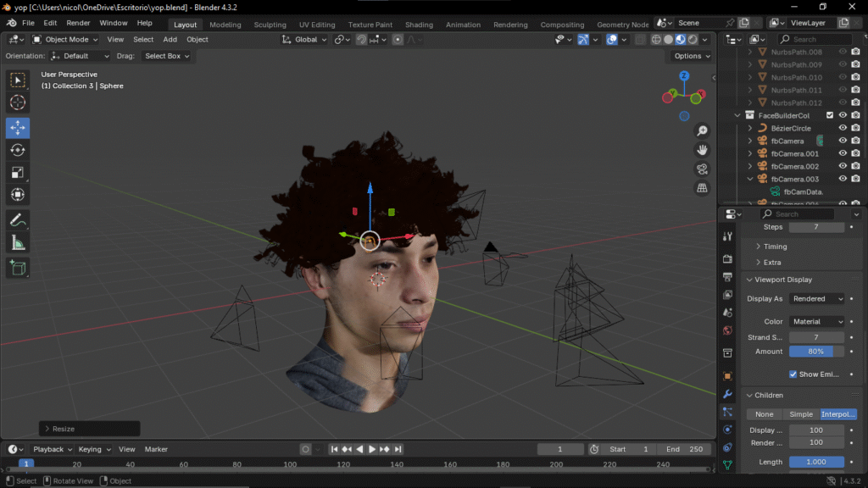Click the Add Cube tool
This screenshot has height=488, width=868.
18,269
